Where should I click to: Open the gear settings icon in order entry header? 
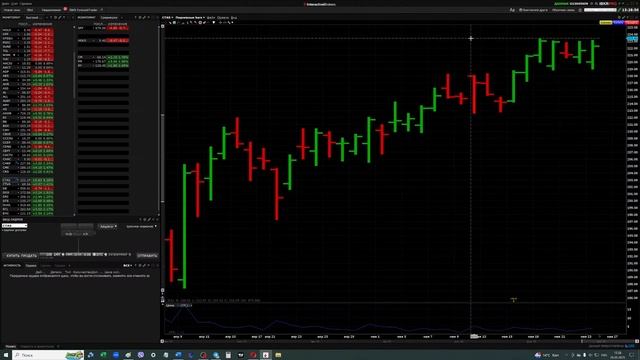[145, 220]
